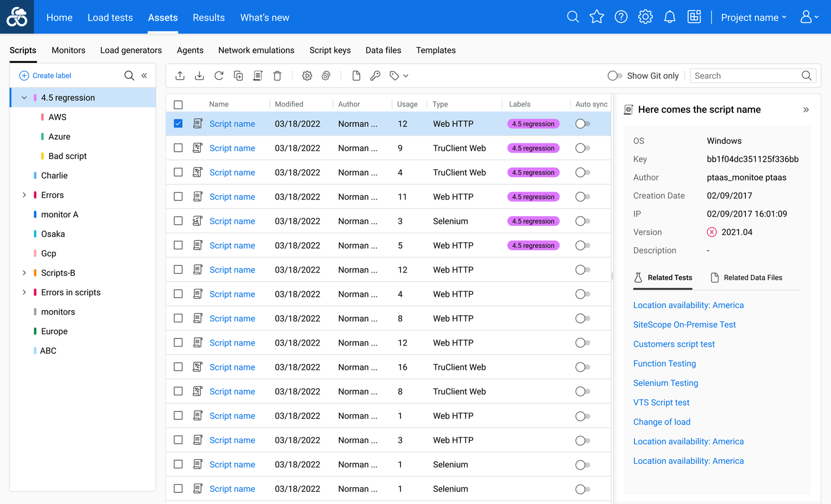The image size is (831, 504).
Task: Click the refresh icon in the toolbar
Action: (219, 76)
